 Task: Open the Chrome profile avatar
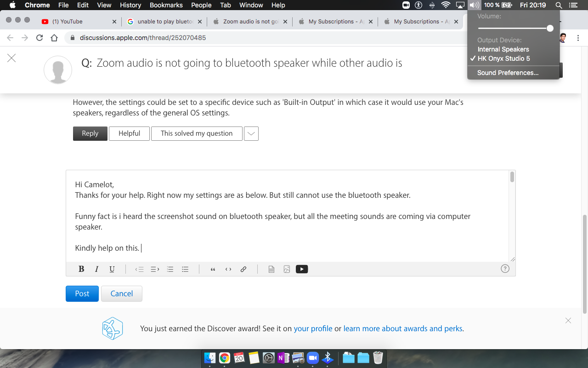(x=563, y=38)
